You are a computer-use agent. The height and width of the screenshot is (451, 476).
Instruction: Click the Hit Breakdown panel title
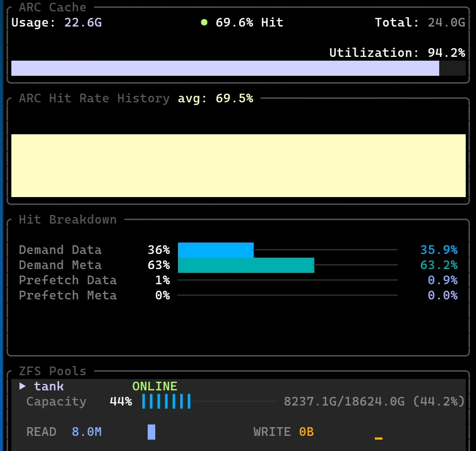(x=68, y=220)
